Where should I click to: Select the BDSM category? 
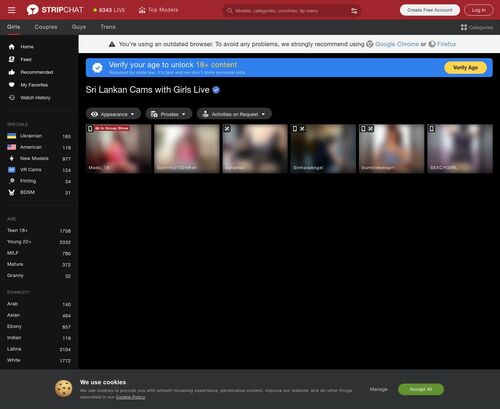[x=39, y=192]
